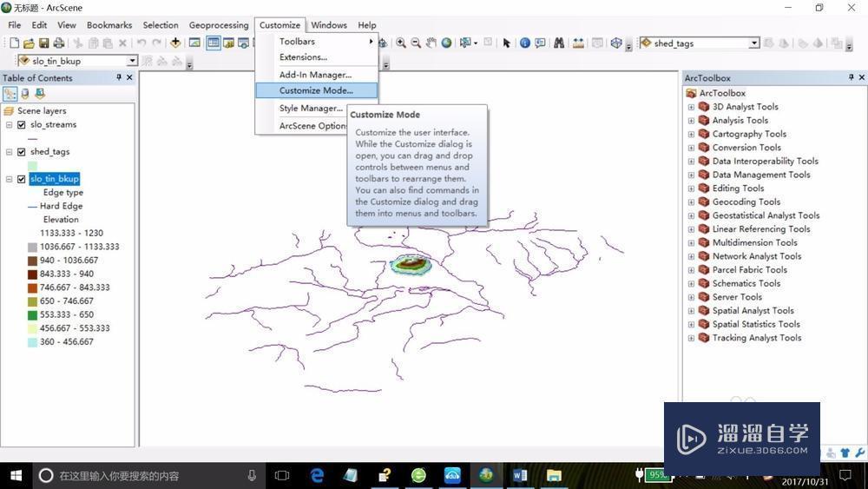Click the 3D cube view icon
This screenshot has width=868, height=489.
point(616,43)
